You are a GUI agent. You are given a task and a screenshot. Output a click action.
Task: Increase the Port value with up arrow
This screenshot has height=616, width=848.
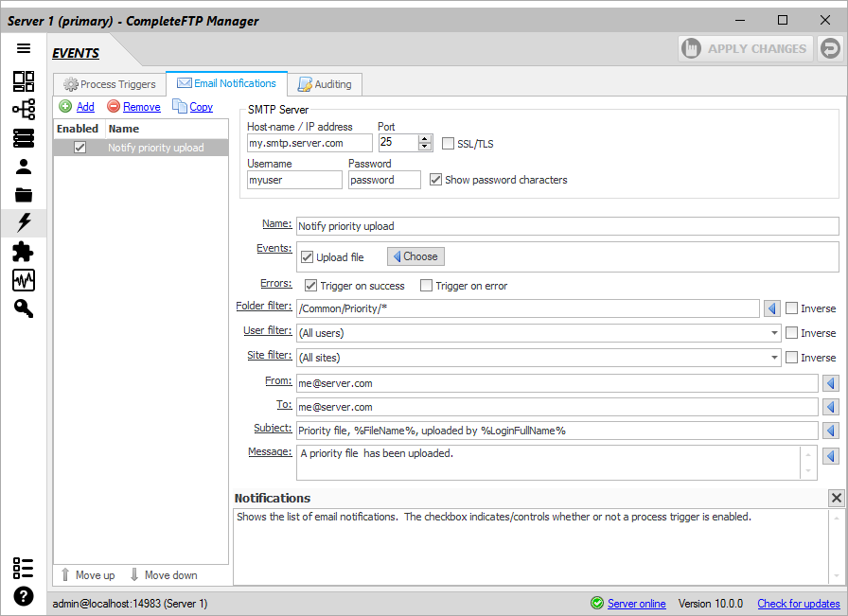point(425,138)
